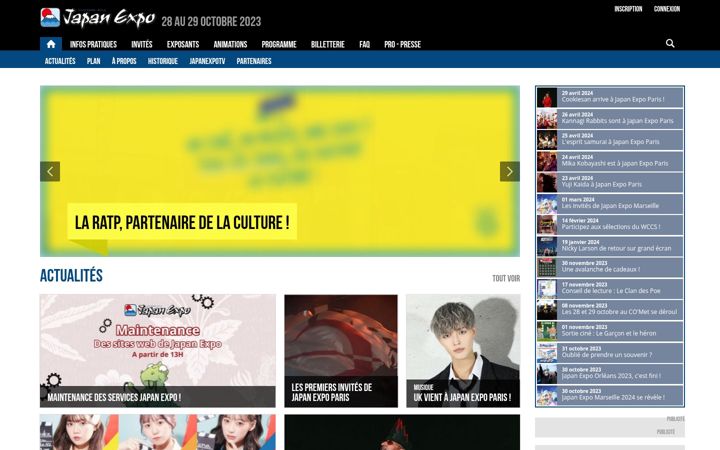
Task: Select the Partenaires sub-navigation tab
Action: pyautogui.click(x=254, y=61)
